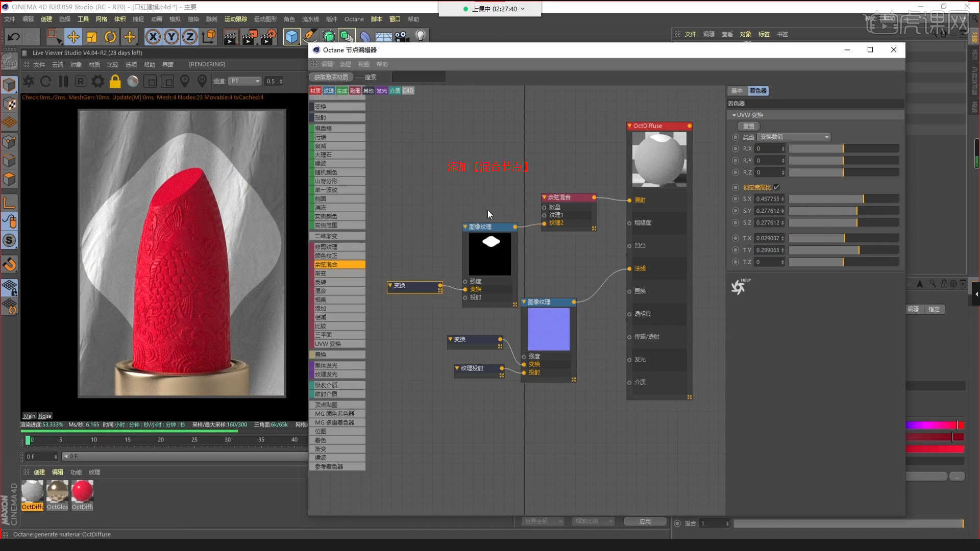Viewport: 980px width, 551px height.
Task: Adjust the mix amount slider at the bottom
Action: [848, 523]
